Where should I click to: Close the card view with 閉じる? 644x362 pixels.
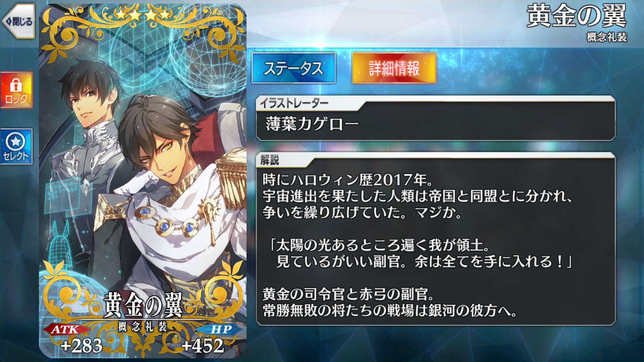(x=19, y=22)
